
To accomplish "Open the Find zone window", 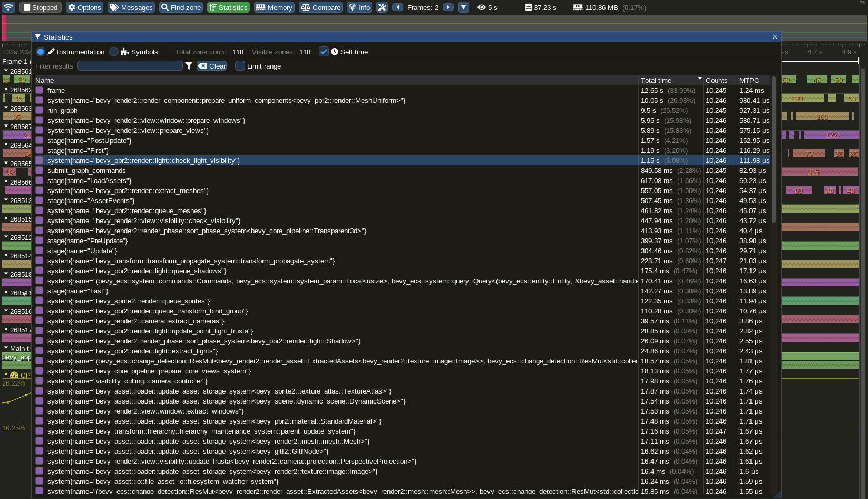I will click(181, 7).
